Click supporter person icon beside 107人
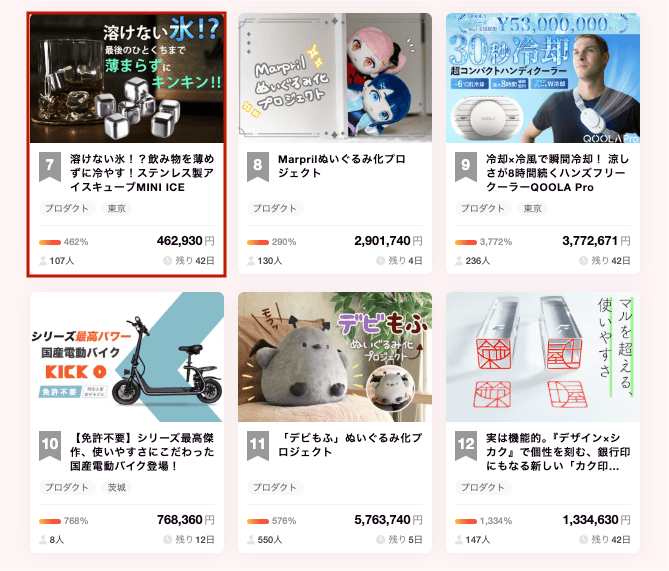669x571 pixels. click(x=43, y=260)
